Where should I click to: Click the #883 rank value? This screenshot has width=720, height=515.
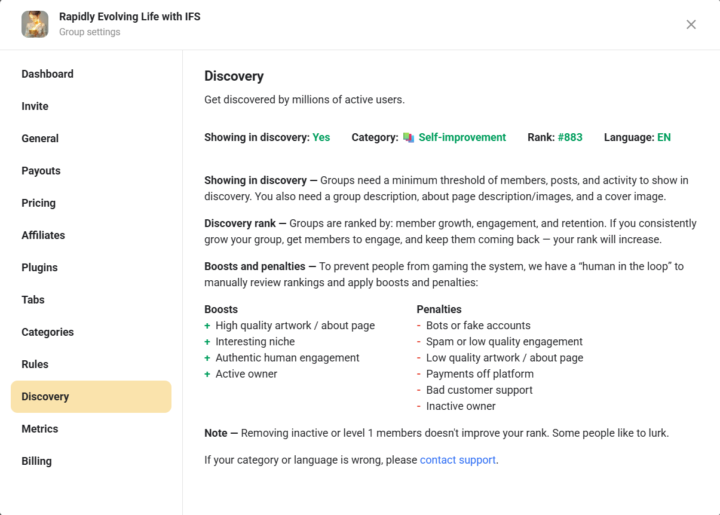572,138
